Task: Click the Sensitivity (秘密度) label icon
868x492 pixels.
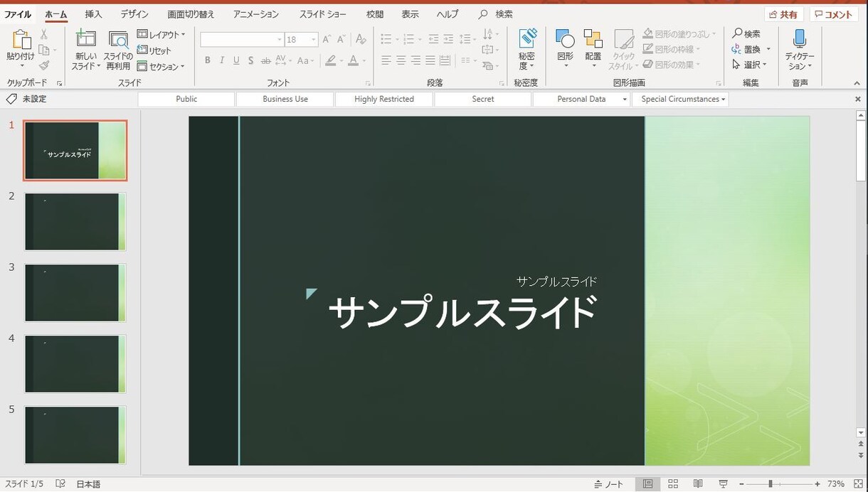Action: point(527,38)
